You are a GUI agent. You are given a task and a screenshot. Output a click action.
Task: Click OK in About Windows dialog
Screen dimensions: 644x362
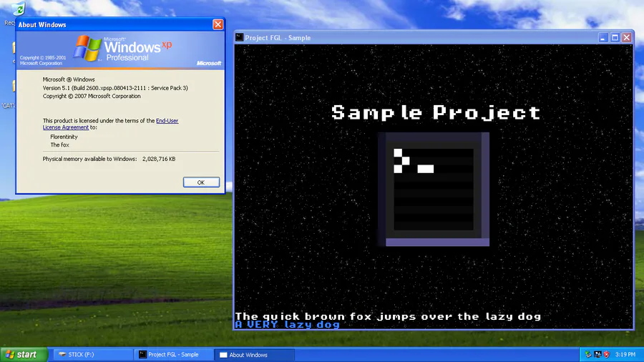click(201, 182)
